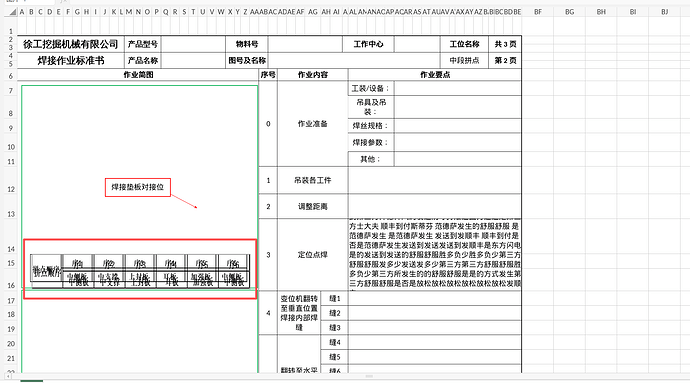Select column header BH
The image size is (690, 383).
click(x=601, y=12)
